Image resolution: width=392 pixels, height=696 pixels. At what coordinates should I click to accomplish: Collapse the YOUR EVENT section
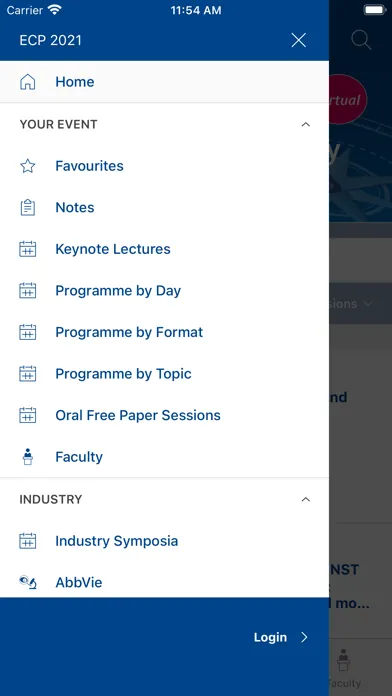pyautogui.click(x=305, y=124)
